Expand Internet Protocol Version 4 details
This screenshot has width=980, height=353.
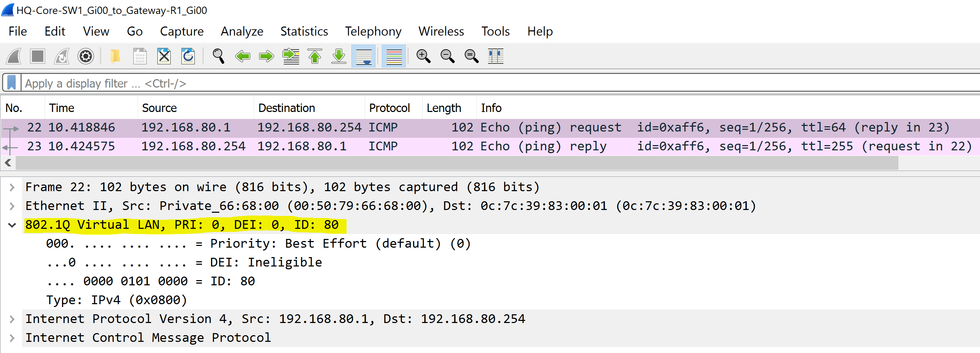12,319
